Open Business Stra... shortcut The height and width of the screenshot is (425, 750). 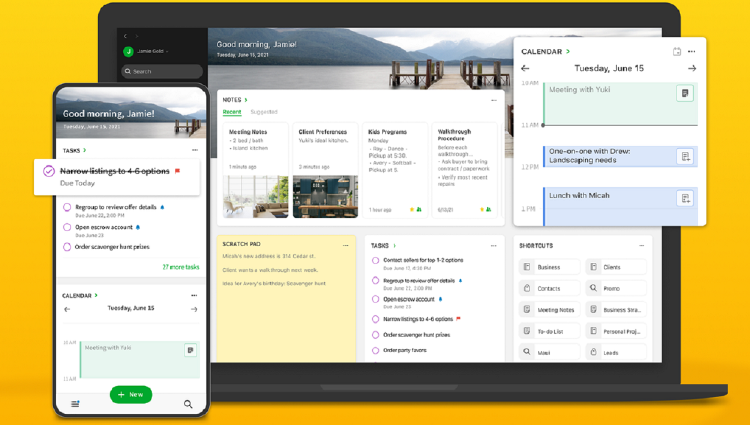click(x=616, y=309)
